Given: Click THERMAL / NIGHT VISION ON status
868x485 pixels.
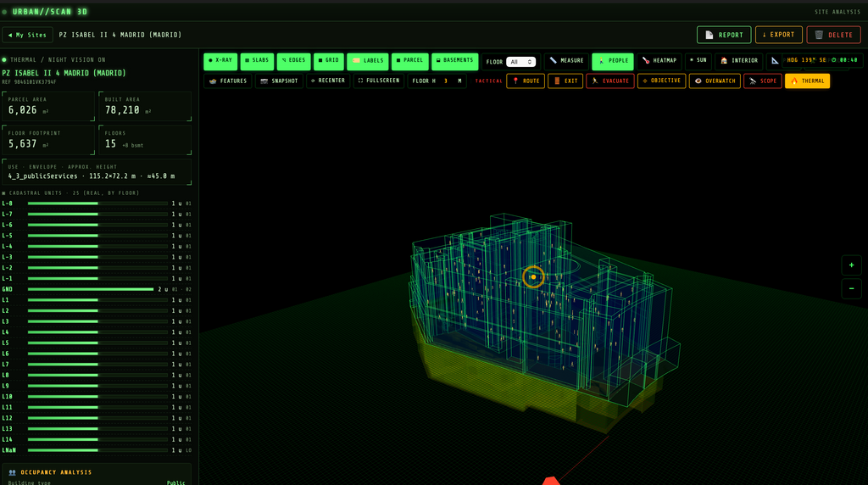Looking at the screenshot, I should tap(58, 60).
